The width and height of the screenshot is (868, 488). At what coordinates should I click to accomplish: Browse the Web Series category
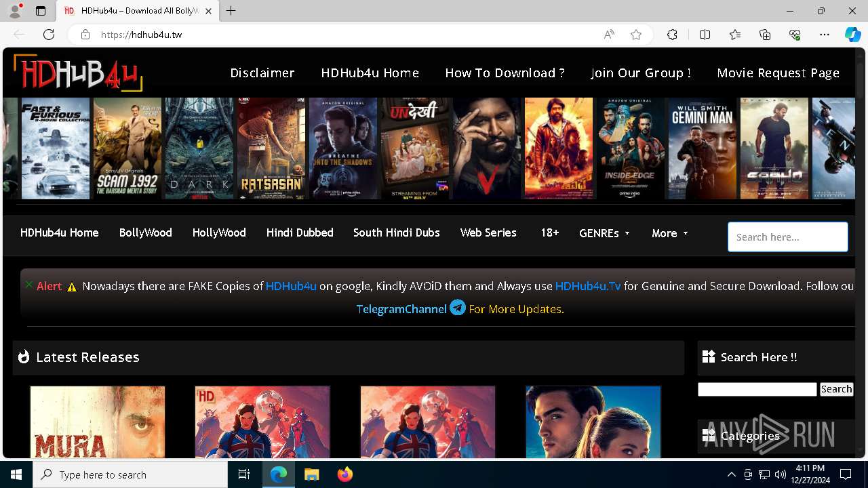coord(488,232)
